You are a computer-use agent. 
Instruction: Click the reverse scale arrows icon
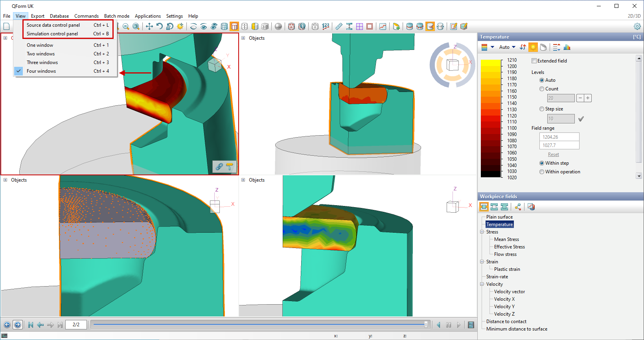[x=523, y=47]
